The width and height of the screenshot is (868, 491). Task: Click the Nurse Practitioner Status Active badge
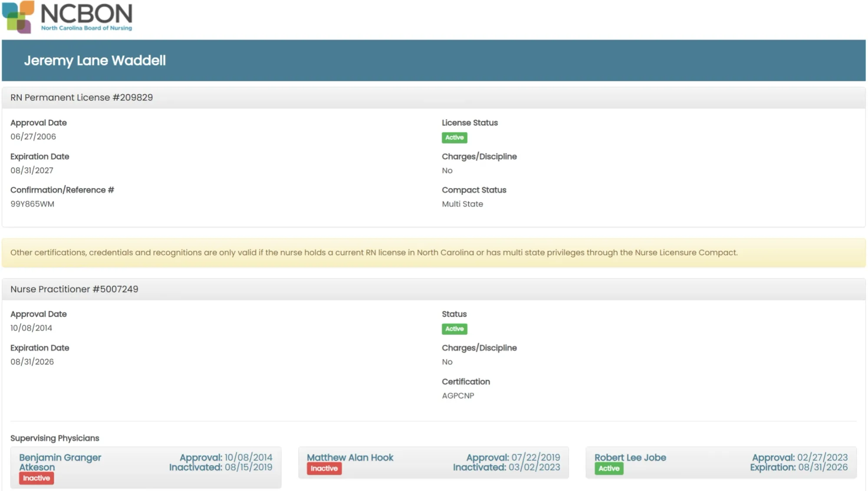click(x=454, y=329)
